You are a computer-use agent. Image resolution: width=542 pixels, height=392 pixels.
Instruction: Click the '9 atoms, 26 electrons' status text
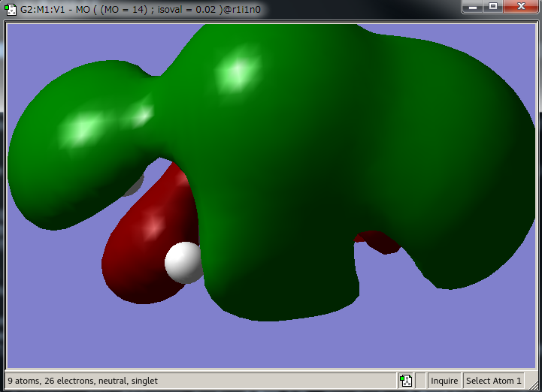[83, 381]
